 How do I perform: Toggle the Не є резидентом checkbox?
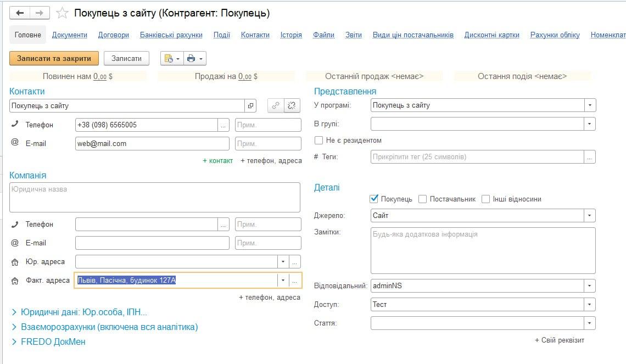pyautogui.click(x=318, y=140)
